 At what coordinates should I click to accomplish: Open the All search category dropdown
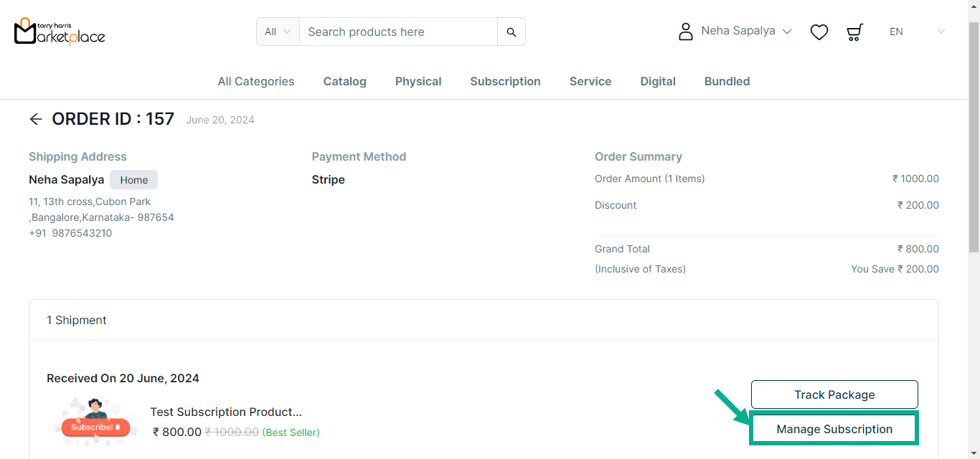278,32
